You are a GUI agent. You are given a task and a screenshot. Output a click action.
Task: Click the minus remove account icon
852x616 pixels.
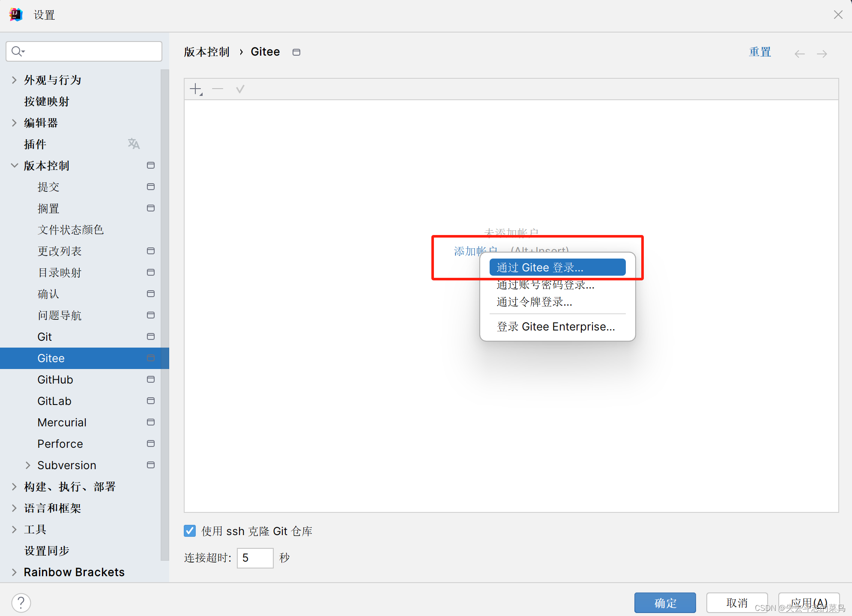tap(218, 89)
